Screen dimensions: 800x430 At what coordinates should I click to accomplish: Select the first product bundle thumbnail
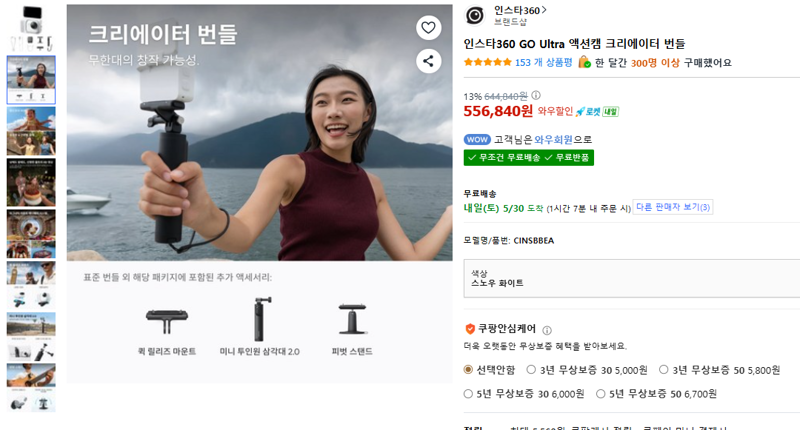tap(31, 27)
